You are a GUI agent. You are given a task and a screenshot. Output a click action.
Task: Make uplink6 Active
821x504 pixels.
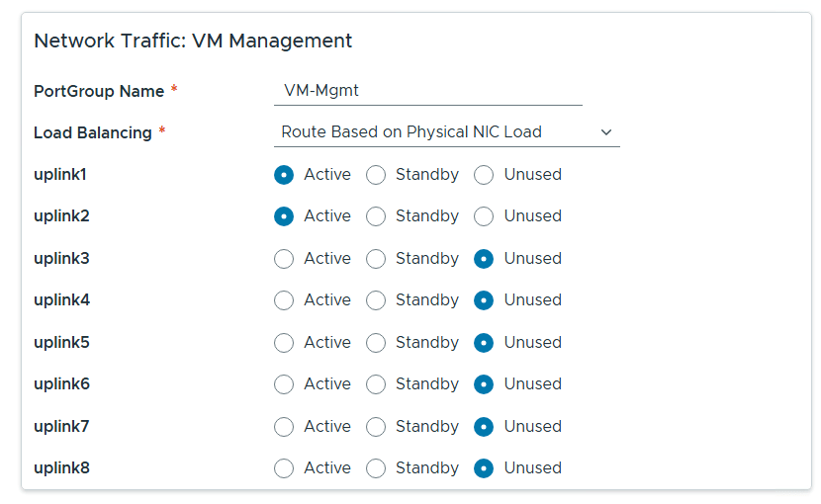click(x=284, y=384)
